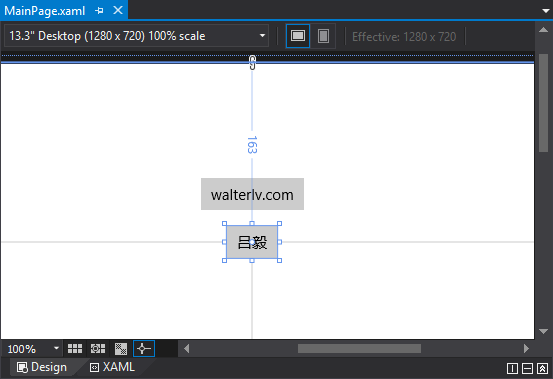The width and height of the screenshot is (553, 379).
Task: Click top-left resize handle of 吕毅 button
Action: tap(224, 224)
